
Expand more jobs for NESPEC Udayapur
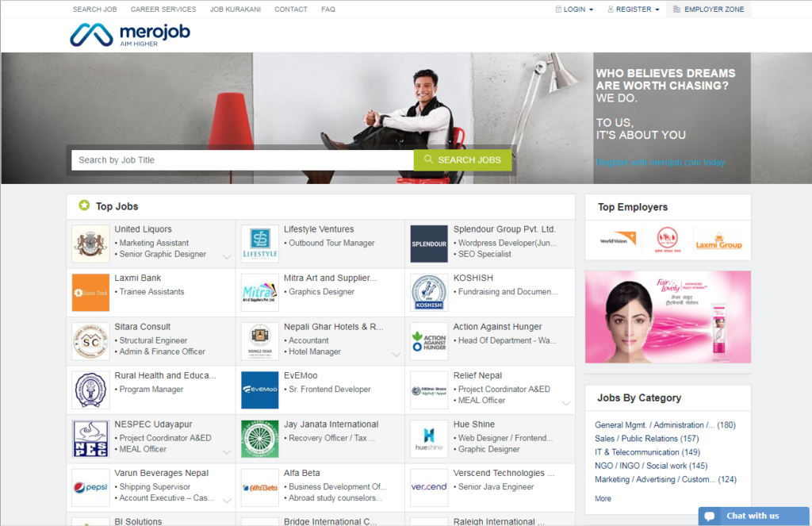point(227,452)
